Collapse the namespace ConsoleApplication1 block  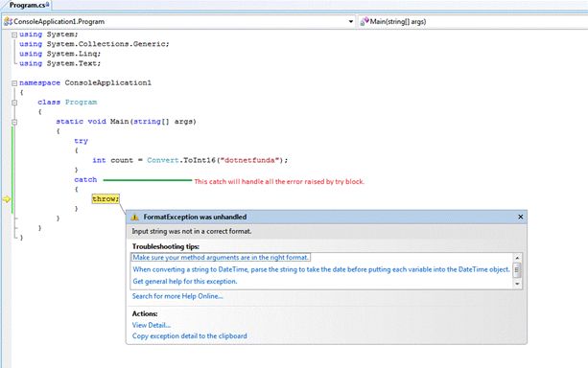click(14, 82)
